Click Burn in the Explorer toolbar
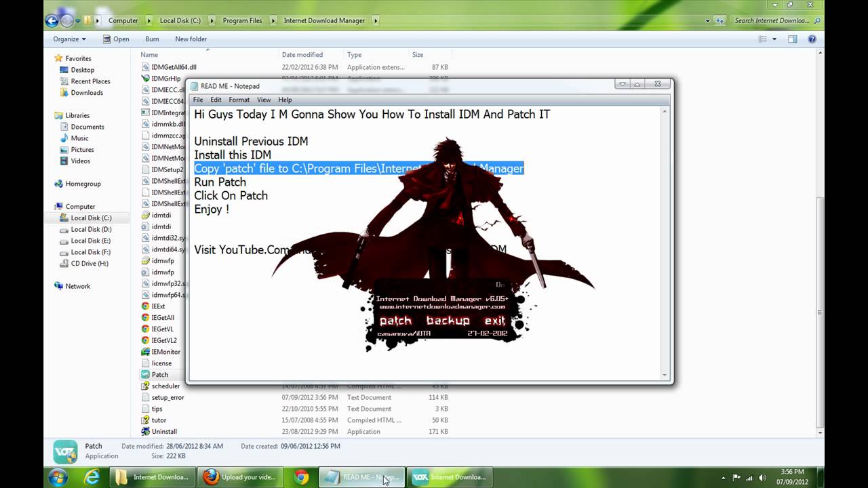The image size is (868, 488). coord(152,39)
